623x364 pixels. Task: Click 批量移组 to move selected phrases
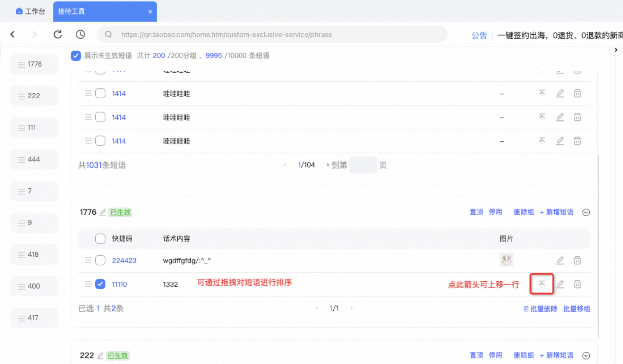coord(577,309)
